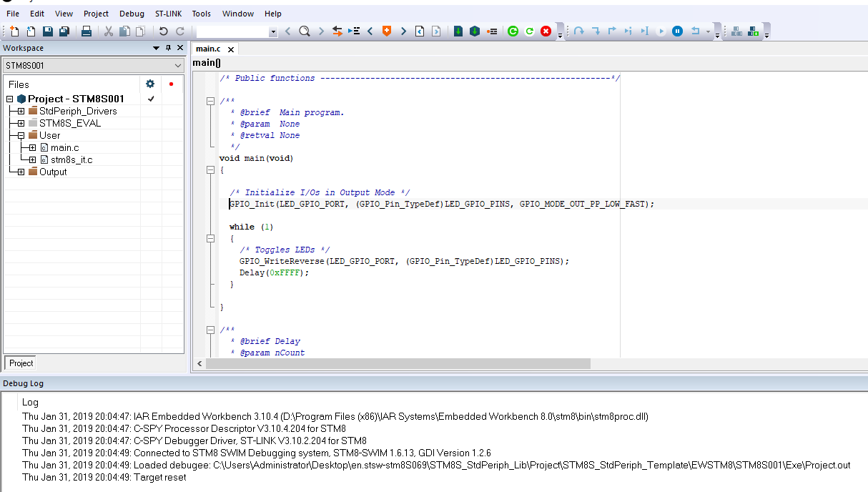Click the red Stop Debugging icon
This screenshot has width=868, height=492.
(x=546, y=31)
